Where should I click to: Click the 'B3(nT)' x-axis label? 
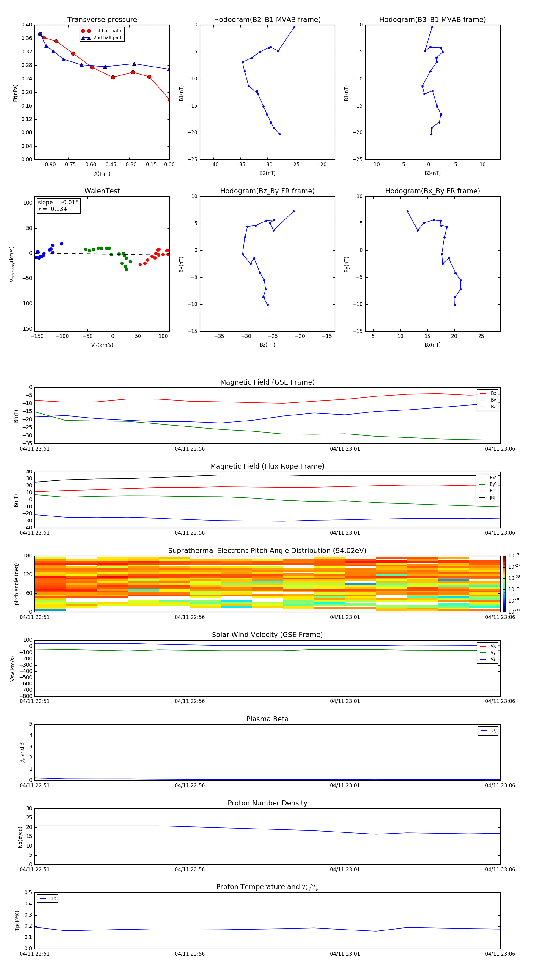tap(432, 173)
